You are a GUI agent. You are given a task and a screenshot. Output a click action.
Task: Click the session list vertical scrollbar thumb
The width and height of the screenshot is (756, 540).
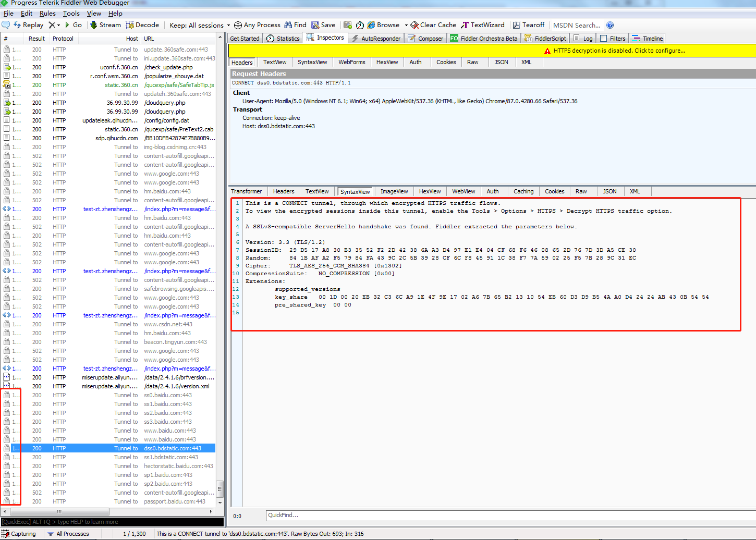[220, 489]
